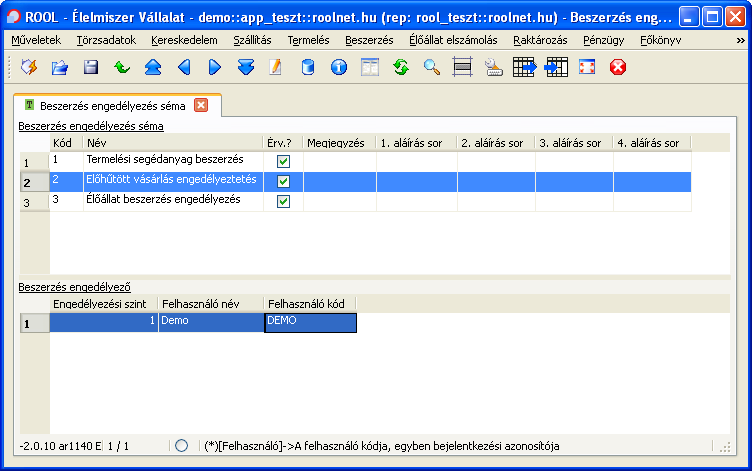Viewport: 754px width, 473px height.
Task: Click the blue jump-to-last down arrow icon
Action: [x=246, y=67]
